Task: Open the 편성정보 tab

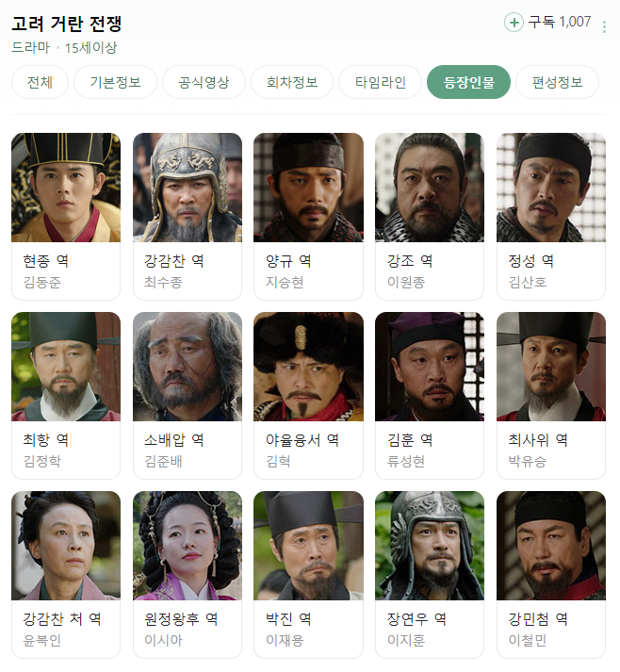Action: (x=557, y=82)
